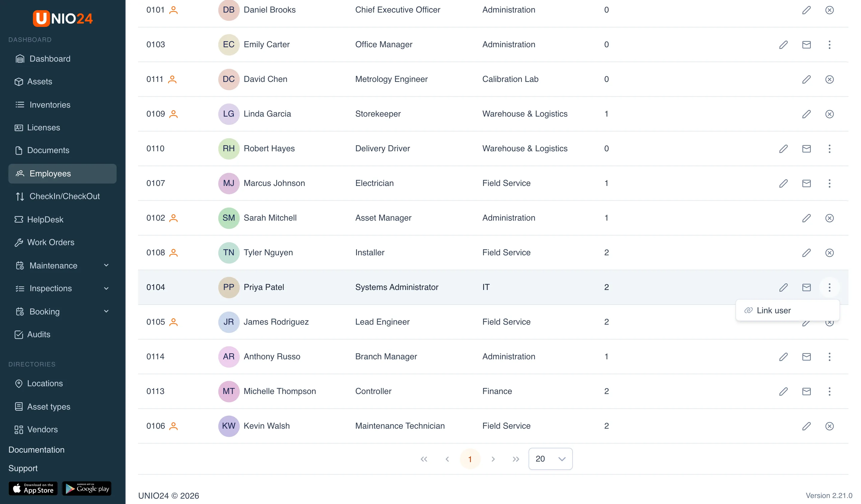Image resolution: width=861 pixels, height=504 pixels.
Task: Click the linked-user icon next to 0101
Action: pyautogui.click(x=174, y=10)
